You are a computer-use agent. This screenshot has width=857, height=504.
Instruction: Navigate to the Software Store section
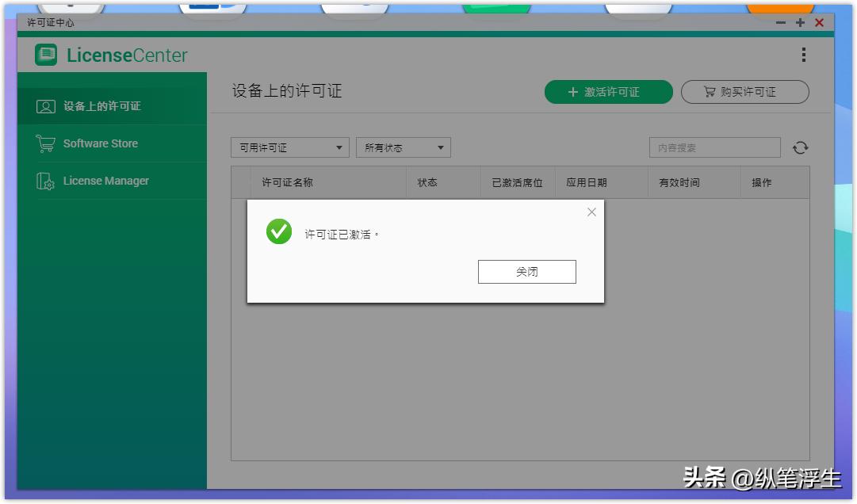pos(100,143)
